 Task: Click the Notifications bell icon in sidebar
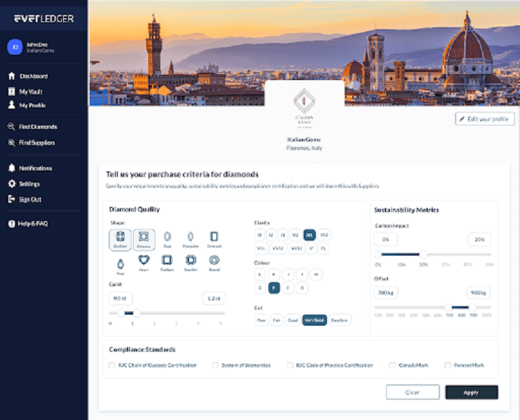point(12,168)
